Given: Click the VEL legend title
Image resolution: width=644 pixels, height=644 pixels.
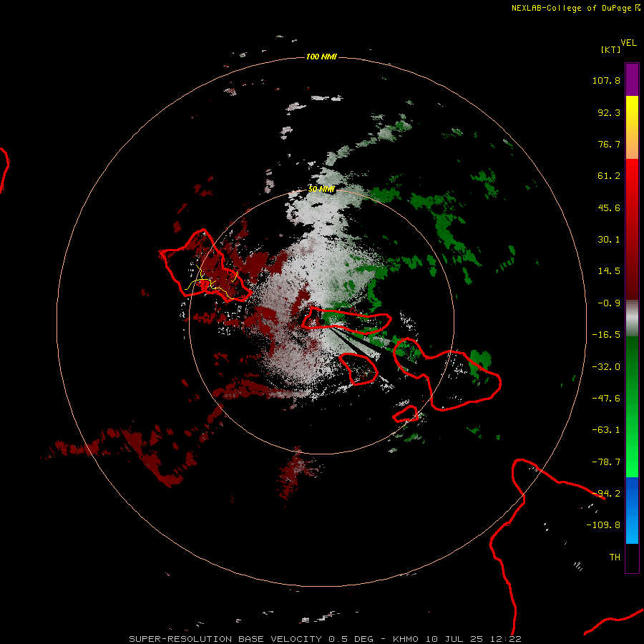Looking at the screenshot, I should [628, 43].
